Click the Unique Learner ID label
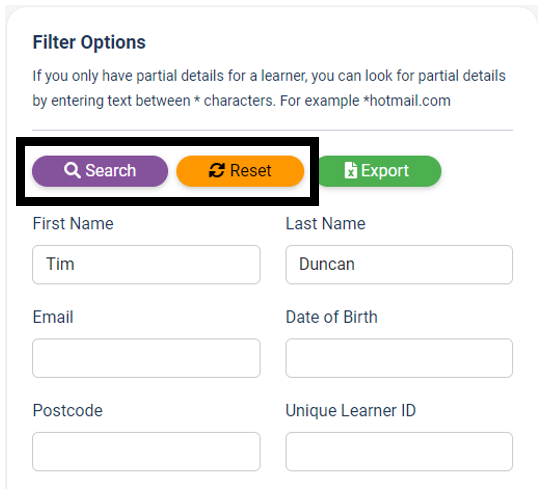The image size is (542, 493). (351, 410)
